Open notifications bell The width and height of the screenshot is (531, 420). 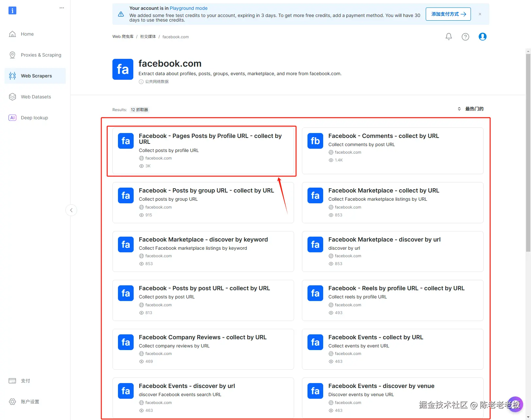point(449,37)
